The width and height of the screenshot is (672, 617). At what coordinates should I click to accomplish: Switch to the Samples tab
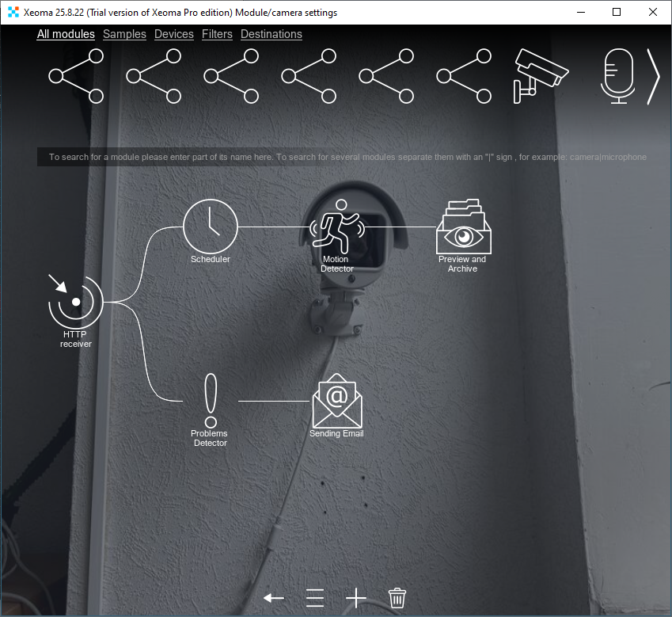coord(124,34)
